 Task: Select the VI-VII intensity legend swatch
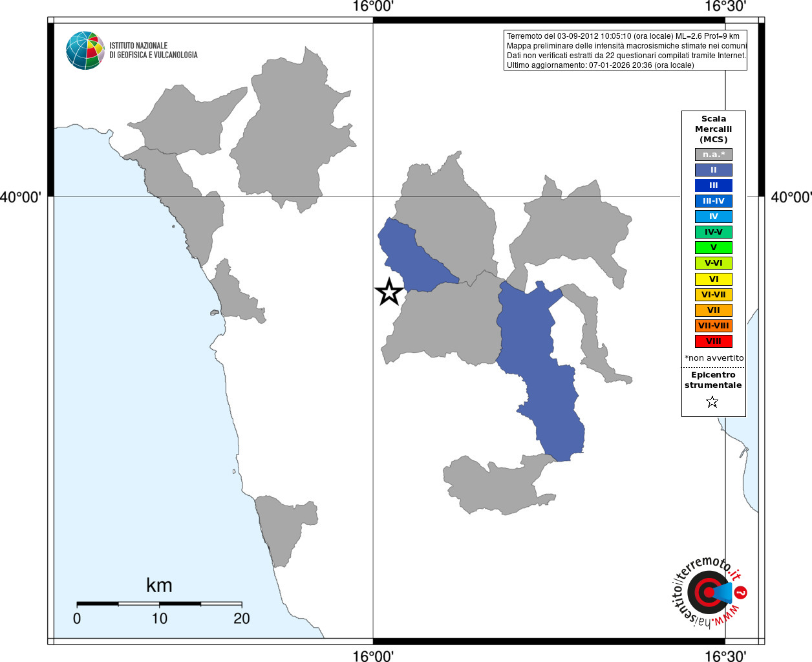[x=714, y=295]
